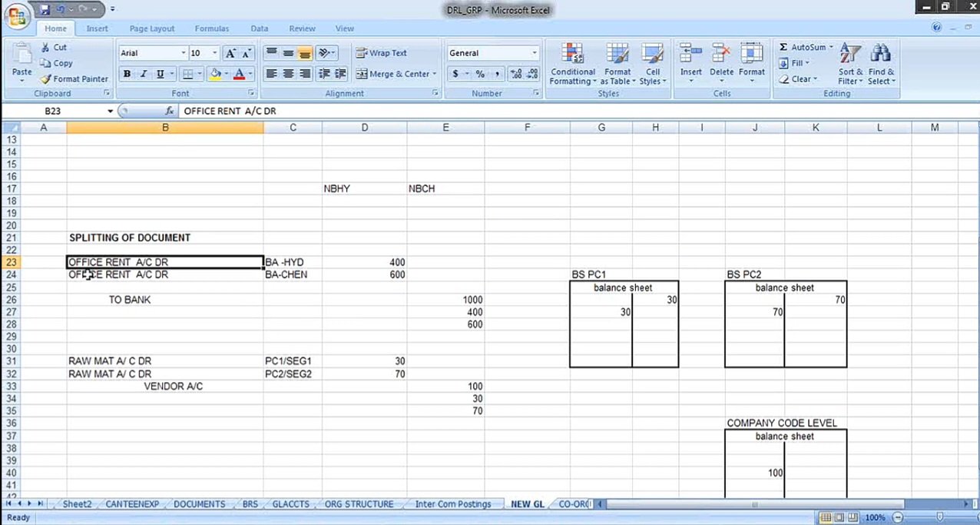
Task: Toggle Italic formatting
Action: (x=143, y=74)
